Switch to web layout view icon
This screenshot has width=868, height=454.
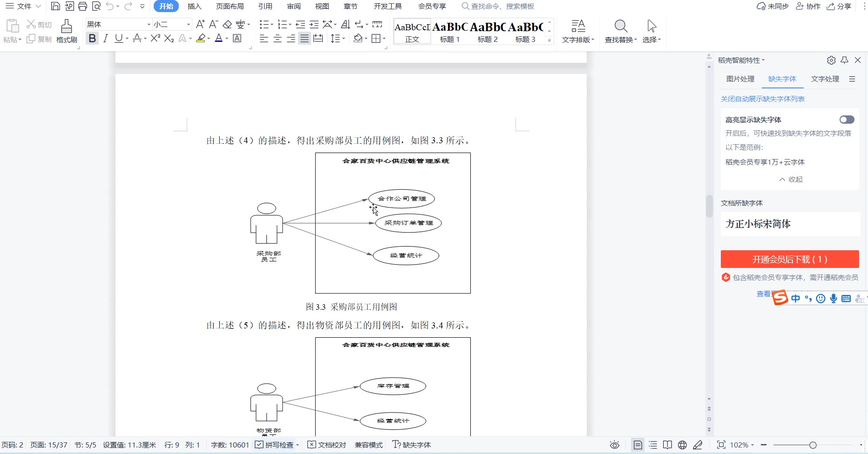coord(682,445)
